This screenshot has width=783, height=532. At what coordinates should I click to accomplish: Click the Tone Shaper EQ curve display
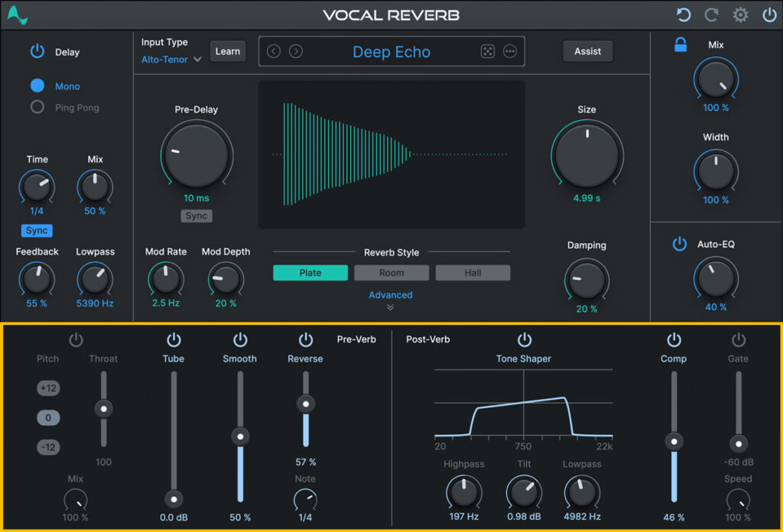[x=523, y=404]
